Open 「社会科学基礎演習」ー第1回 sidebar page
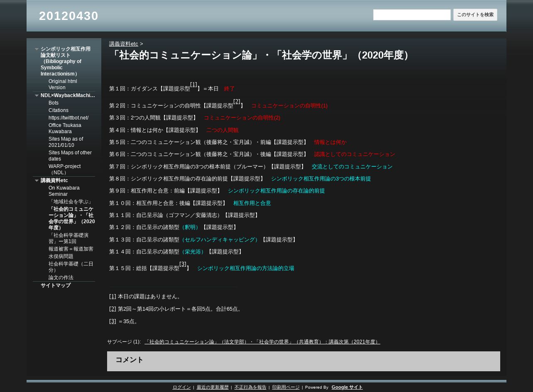533x392 pixels. (68, 239)
